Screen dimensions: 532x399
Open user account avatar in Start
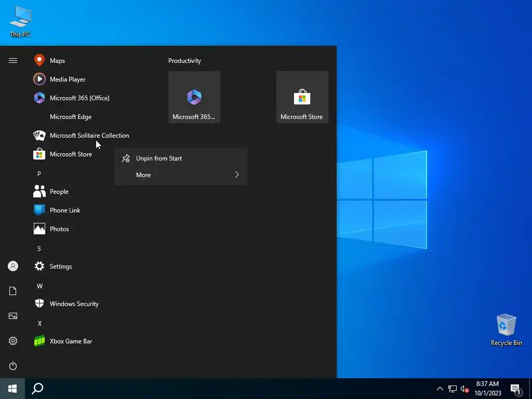pos(13,266)
